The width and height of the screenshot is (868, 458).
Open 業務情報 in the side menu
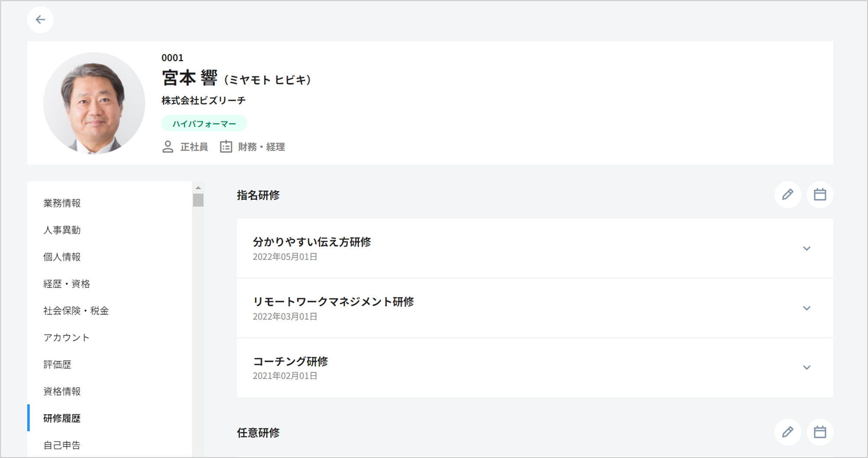tap(62, 203)
